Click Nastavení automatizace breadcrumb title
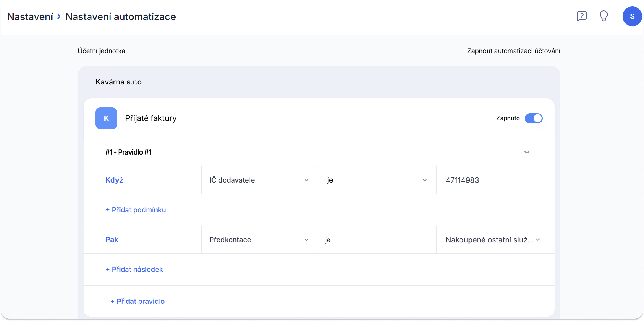 pos(121,17)
